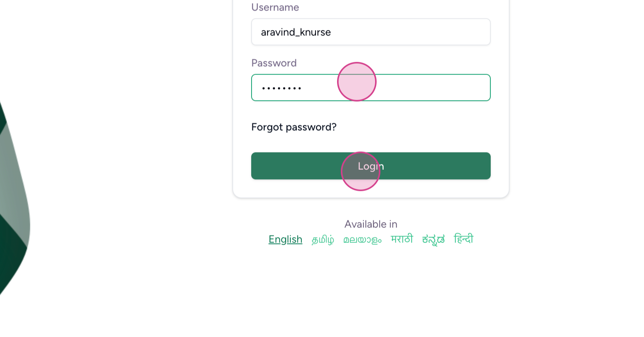Pick Kannada as the language
The height and width of the screenshot is (337, 644).
point(432,239)
